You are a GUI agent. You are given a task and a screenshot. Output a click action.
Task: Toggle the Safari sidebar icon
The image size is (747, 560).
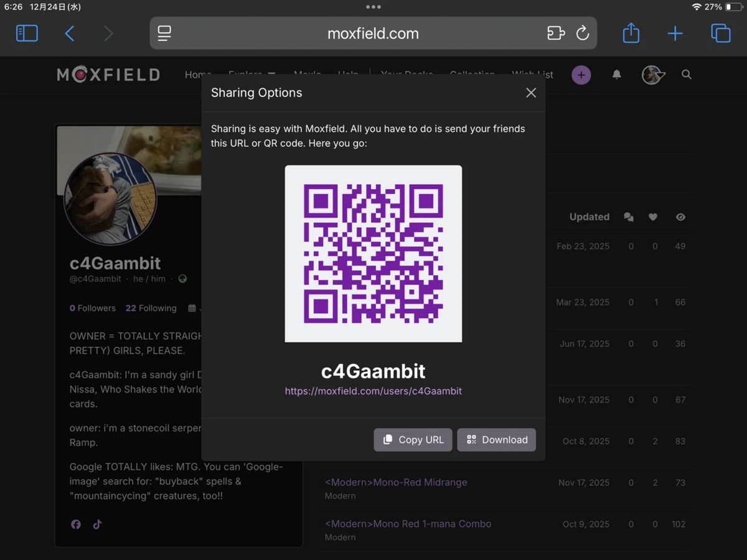click(27, 33)
